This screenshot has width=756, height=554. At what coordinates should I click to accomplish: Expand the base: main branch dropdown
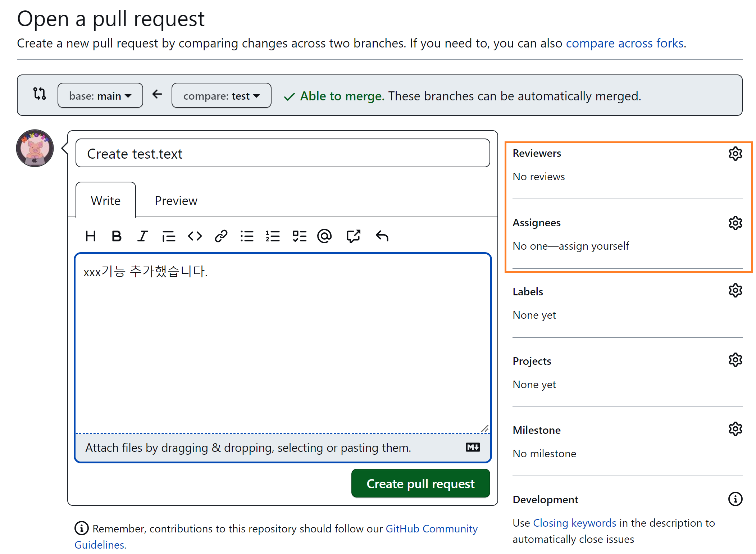(x=100, y=96)
